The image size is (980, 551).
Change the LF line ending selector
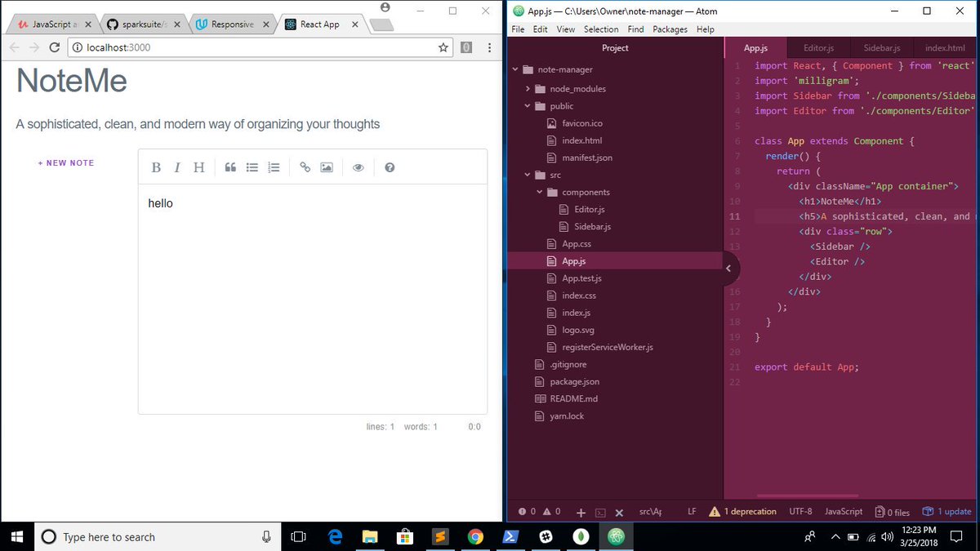pos(692,512)
